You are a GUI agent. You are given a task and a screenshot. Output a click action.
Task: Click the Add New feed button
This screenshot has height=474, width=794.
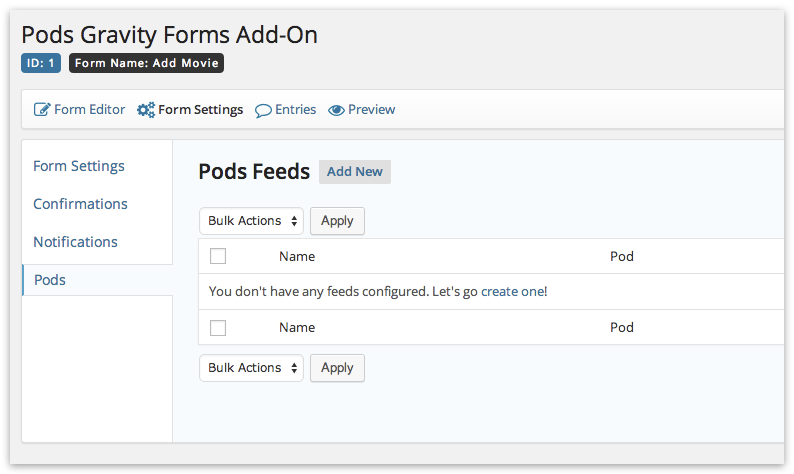click(x=354, y=172)
